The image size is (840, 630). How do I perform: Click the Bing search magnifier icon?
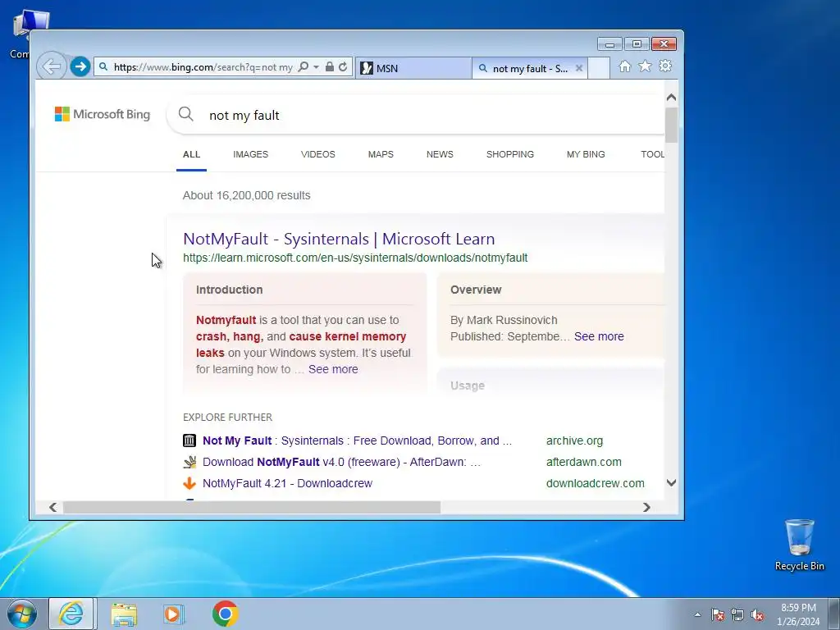(186, 114)
